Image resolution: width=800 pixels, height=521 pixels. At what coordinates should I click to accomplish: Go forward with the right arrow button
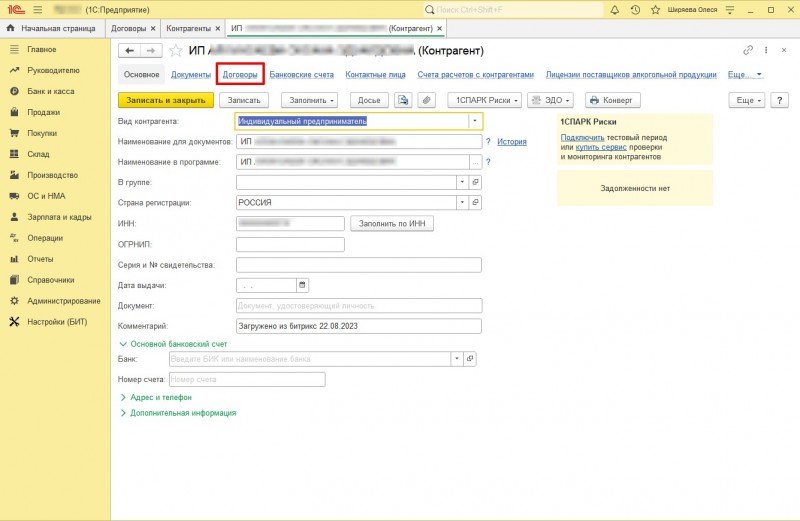pos(151,51)
